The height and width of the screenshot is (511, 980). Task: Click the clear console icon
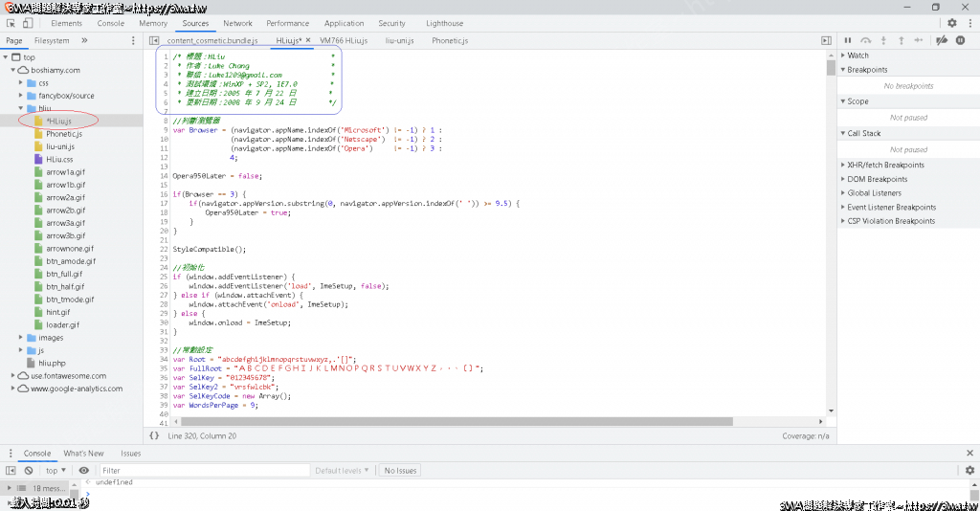pos(29,471)
